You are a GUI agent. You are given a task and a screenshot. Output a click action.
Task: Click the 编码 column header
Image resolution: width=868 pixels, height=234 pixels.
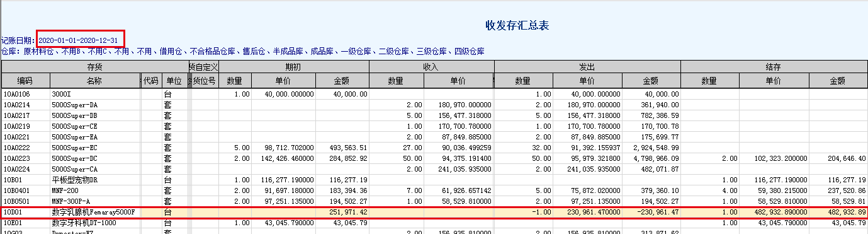25,81
